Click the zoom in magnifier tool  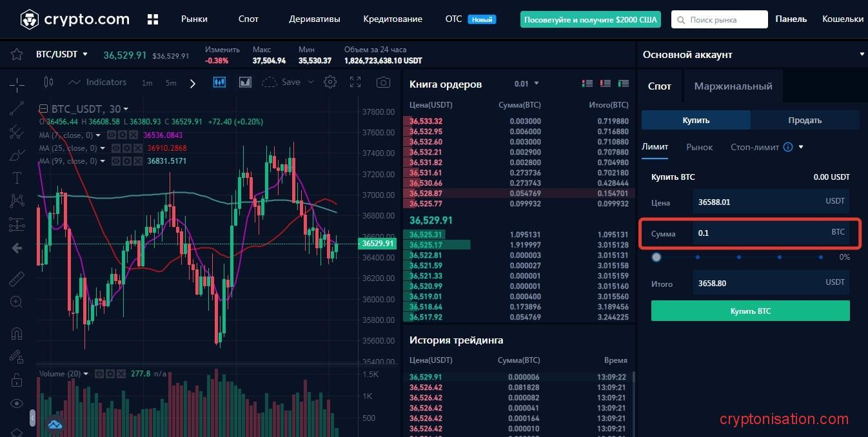17,302
